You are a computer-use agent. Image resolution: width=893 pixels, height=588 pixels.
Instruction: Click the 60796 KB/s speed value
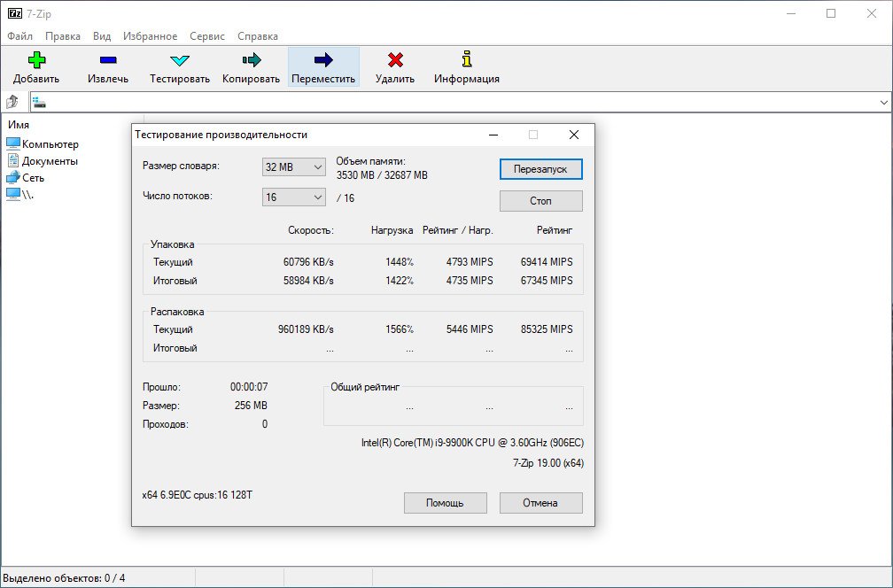[x=308, y=262]
